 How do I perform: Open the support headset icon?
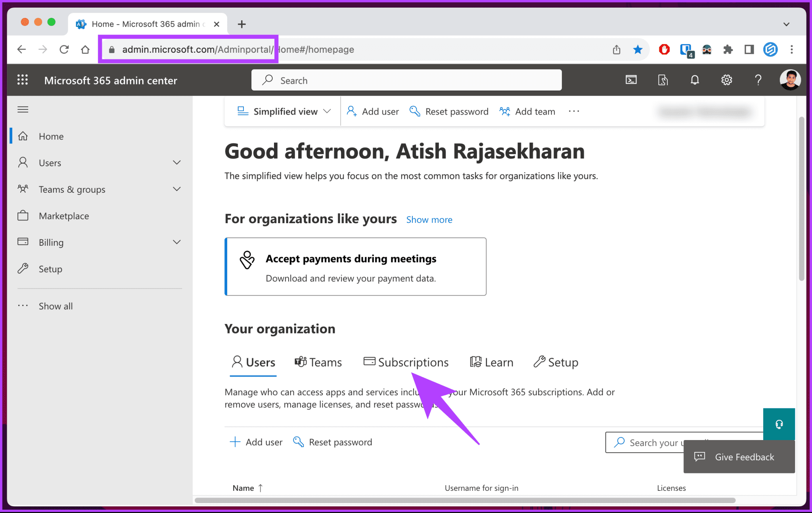click(779, 424)
